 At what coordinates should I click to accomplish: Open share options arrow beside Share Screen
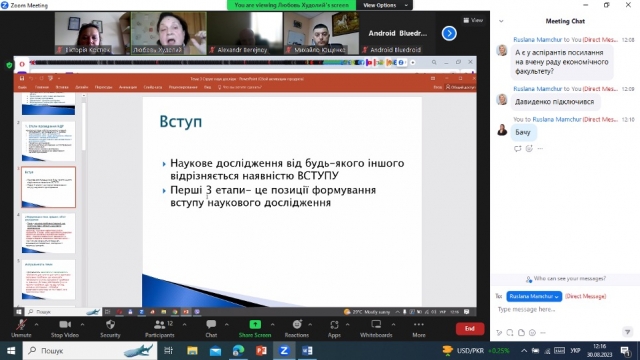[273, 325]
